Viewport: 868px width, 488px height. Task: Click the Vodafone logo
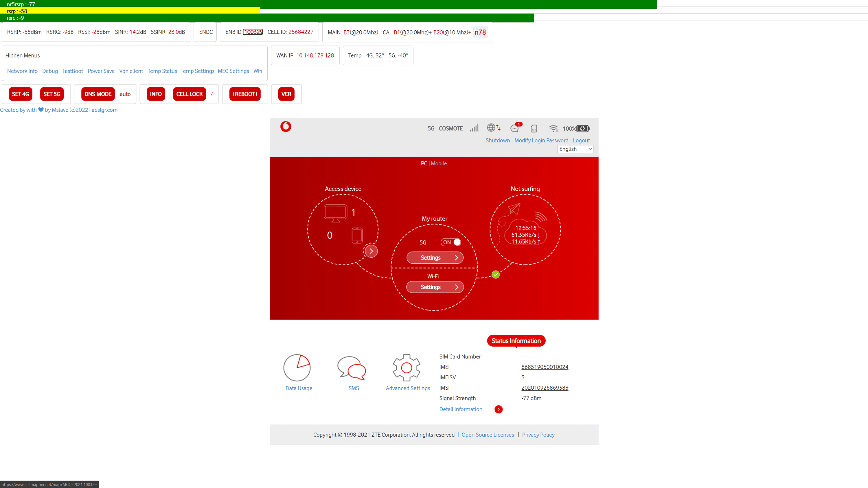tap(286, 127)
